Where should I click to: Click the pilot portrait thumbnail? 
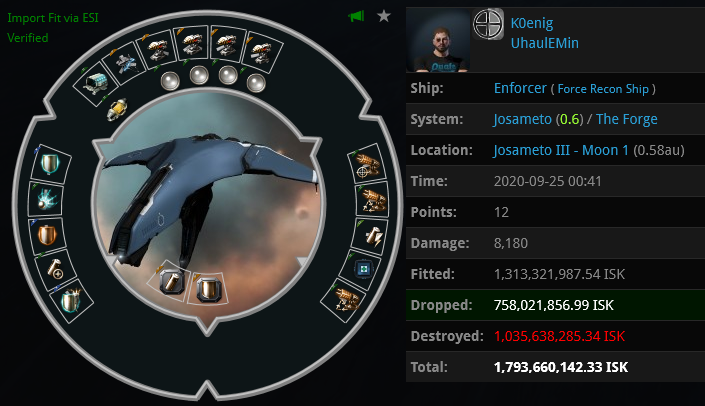[438, 40]
